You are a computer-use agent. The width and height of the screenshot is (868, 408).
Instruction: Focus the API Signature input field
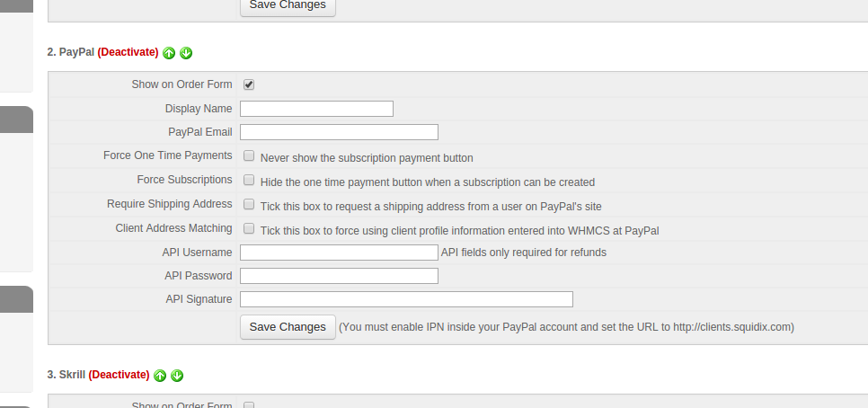(406, 299)
